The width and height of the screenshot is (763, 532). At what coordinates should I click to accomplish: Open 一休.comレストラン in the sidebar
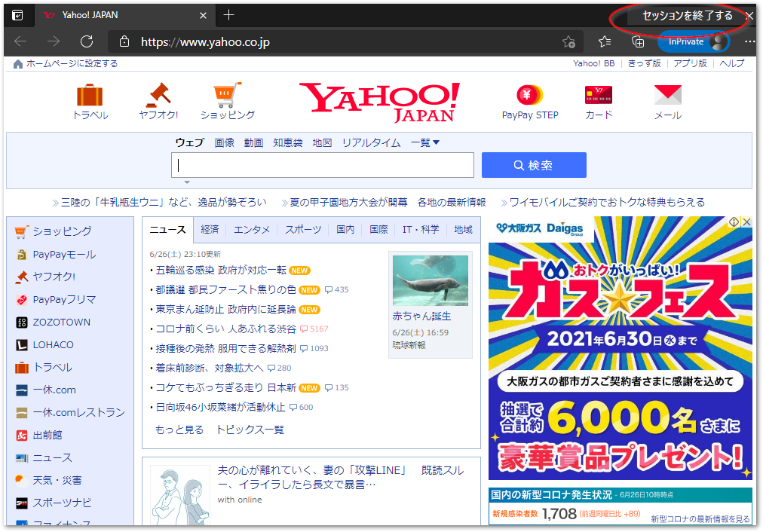tap(79, 412)
